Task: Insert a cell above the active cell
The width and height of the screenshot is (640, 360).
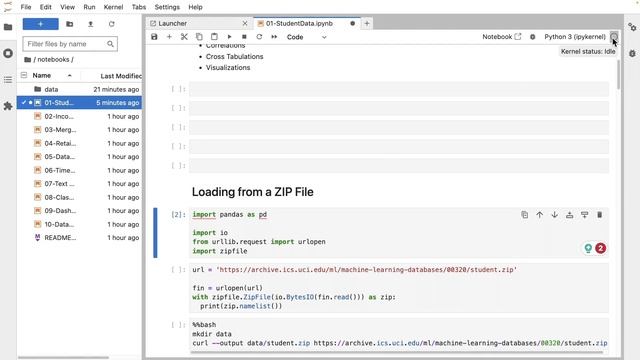Action: [569, 215]
